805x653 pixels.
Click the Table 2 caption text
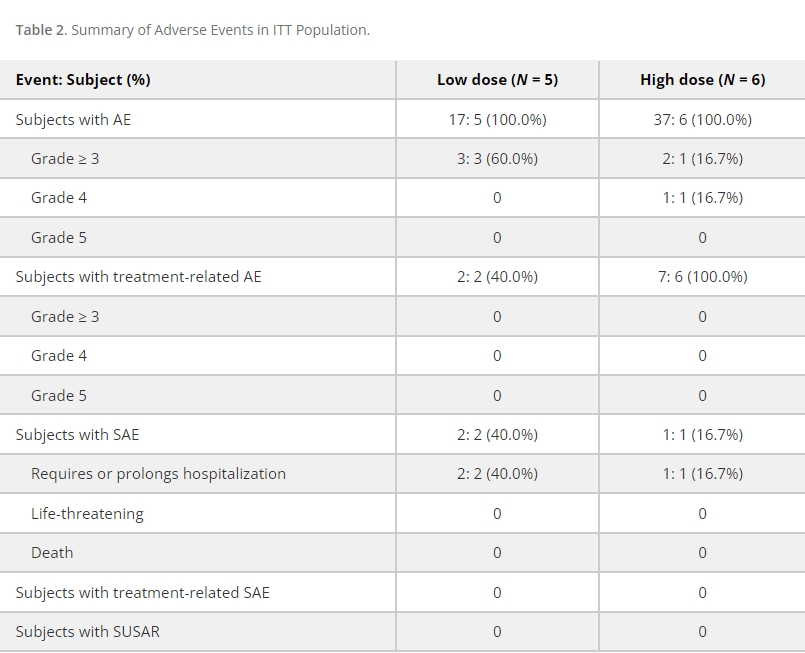(x=192, y=30)
